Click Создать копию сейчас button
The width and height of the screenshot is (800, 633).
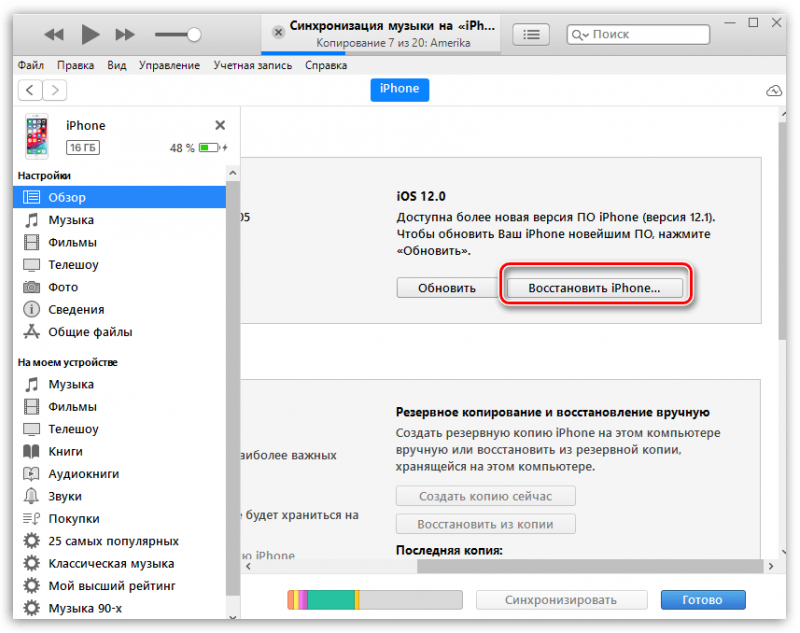tap(485, 496)
